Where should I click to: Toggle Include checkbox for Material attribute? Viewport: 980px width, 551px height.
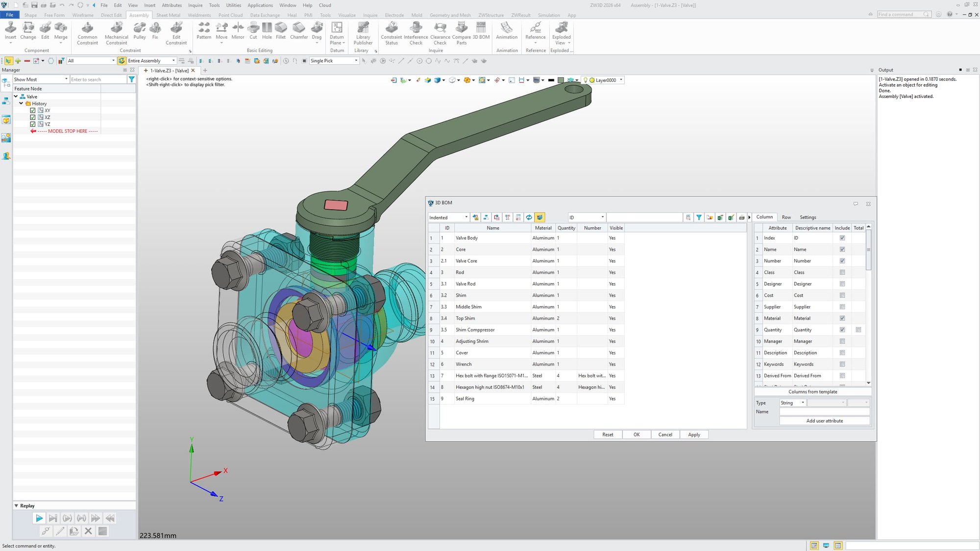[842, 318]
